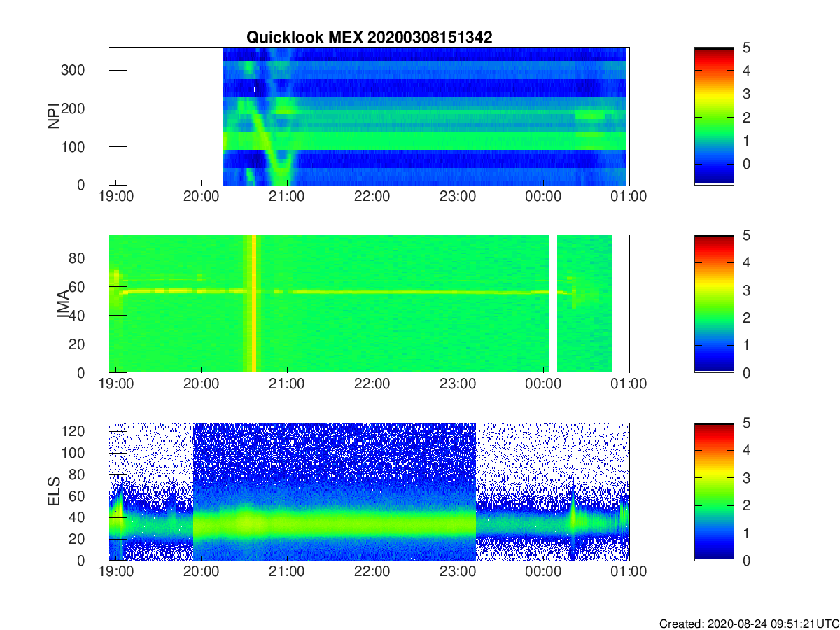Click the NPI spectrogram plot area
This screenshot has height=630, width=840.
point(369,115)
